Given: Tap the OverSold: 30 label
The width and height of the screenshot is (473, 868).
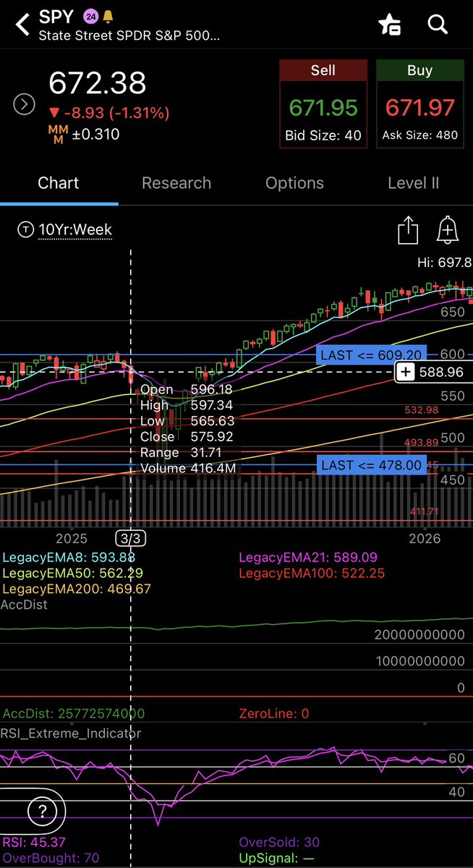Looking at the screenshot, I should 278,843.
